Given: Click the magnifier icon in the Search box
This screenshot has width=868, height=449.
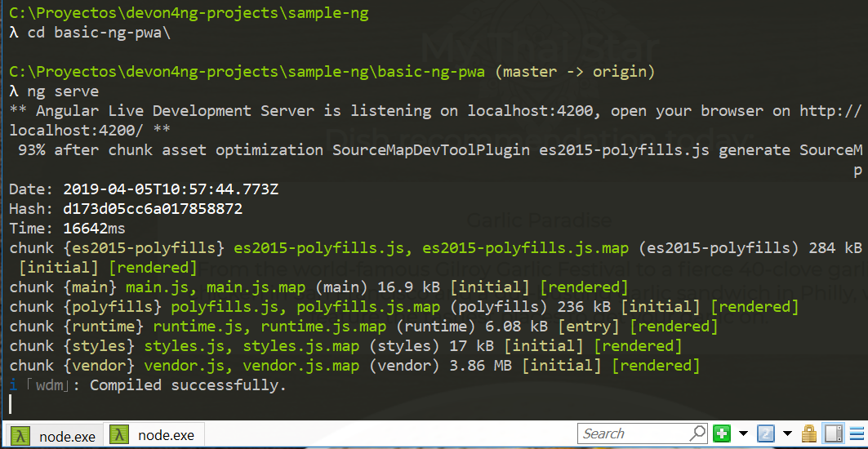Looking at the screenshot, I should 697,433.
